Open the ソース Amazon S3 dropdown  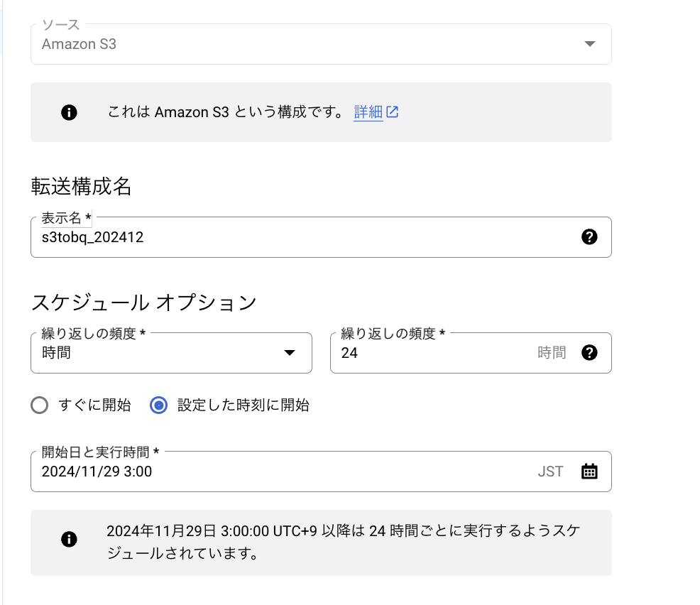tap(321, 44)
